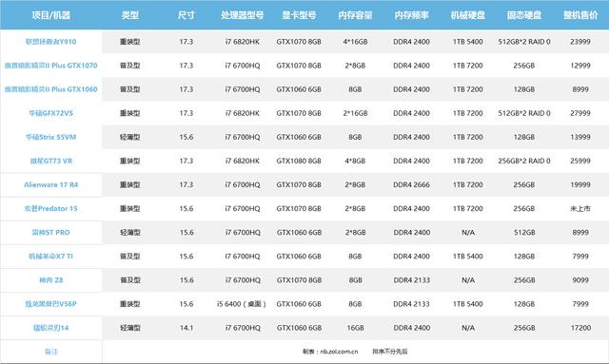
Task: Click the 机械硬盘 column header
Action: (467, 15)
